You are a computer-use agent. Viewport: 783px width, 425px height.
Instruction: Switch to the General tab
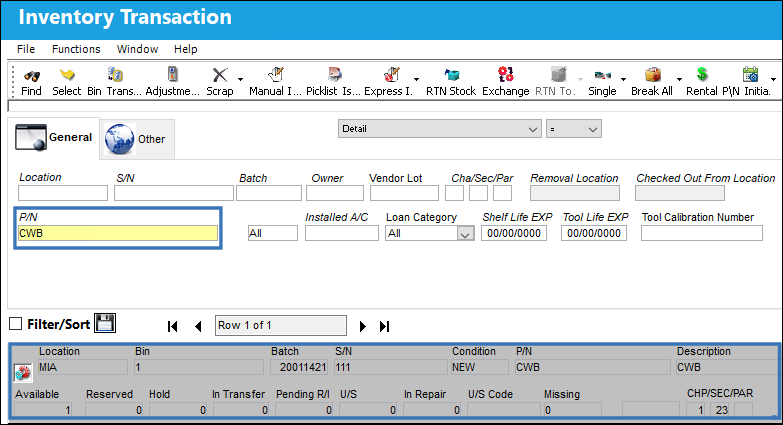coord(54,138)
